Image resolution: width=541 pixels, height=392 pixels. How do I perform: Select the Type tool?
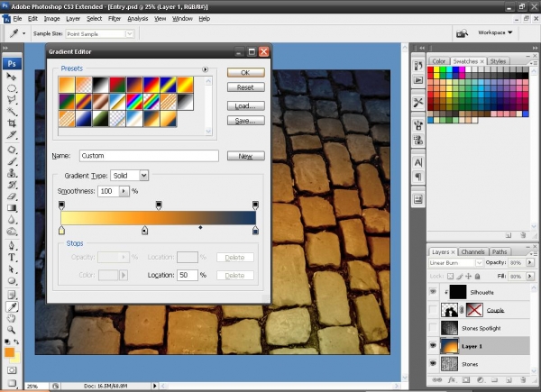12,258
